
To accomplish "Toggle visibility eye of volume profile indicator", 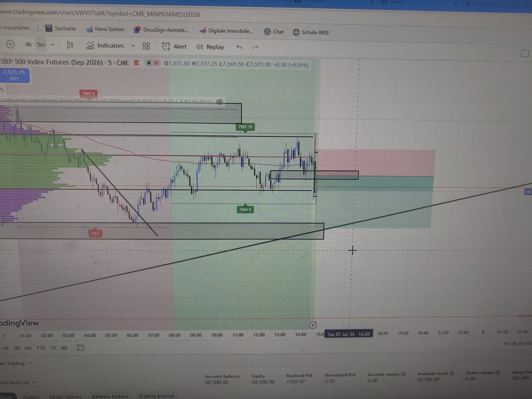I will coord(219,102).
